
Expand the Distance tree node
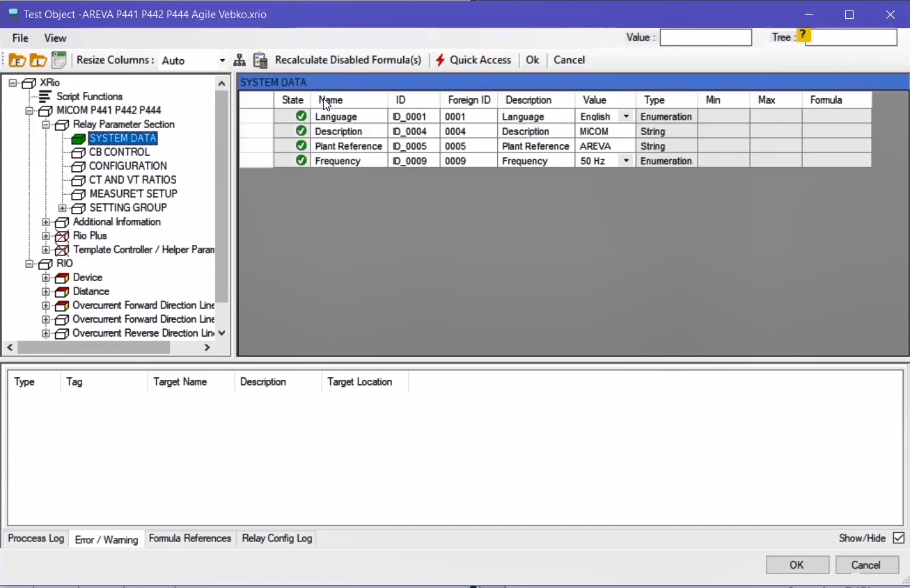click(x=46, y=292)
